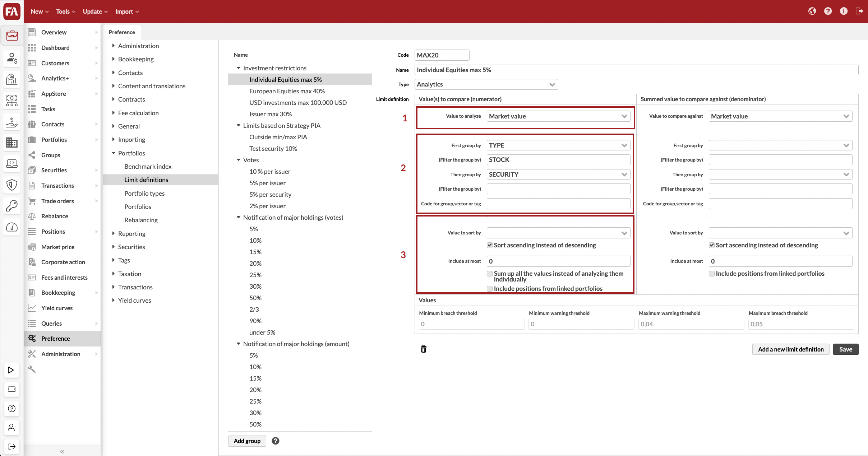868x456 pixels.
Task: Click the ticket icon in left rail
Action: [x=11, y=389]
